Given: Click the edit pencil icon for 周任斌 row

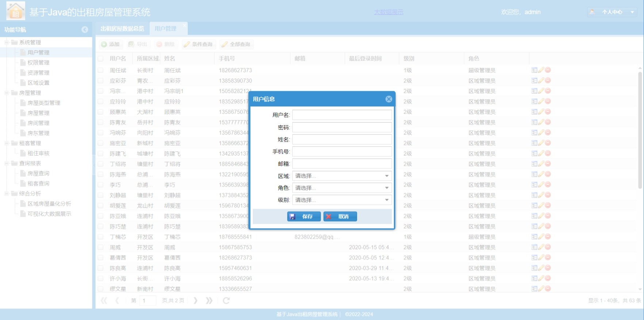Looking at the screenshot, I should click(541, 70).
